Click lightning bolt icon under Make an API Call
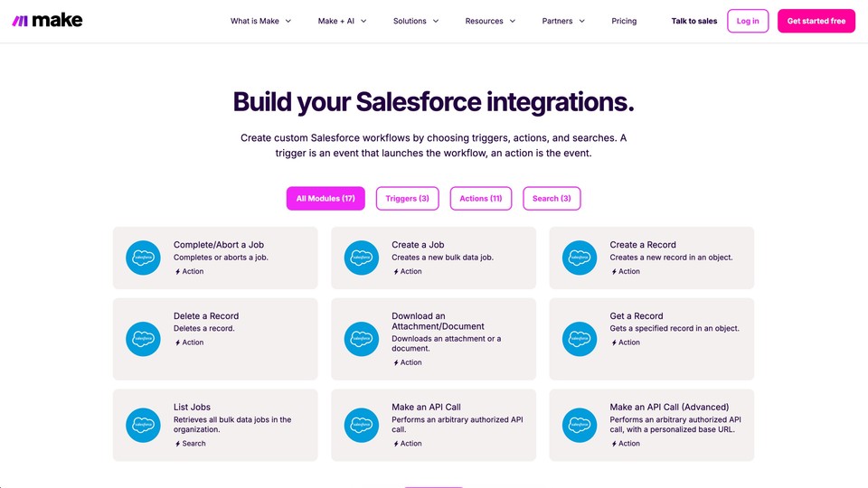This screenshot has width=868, height=488. coord(396,444)
